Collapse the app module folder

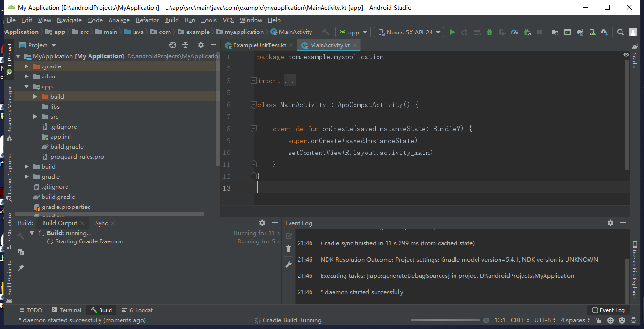(x=27, y=87)
